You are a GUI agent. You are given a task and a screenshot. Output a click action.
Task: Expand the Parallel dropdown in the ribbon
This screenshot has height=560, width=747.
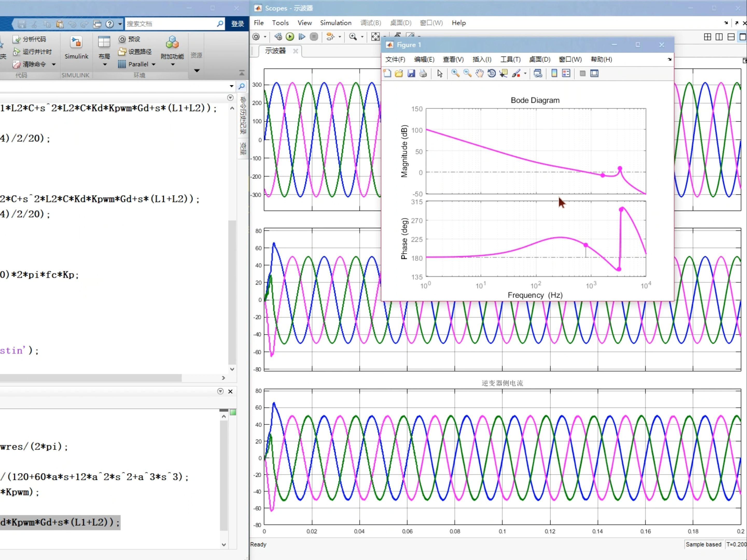tap(154, 64)
